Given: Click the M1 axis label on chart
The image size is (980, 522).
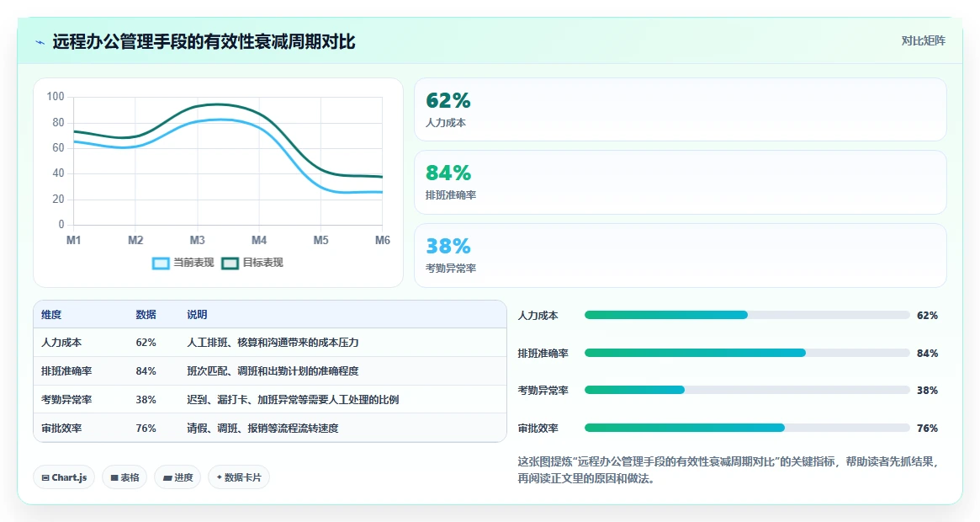Looking at the screenshot, I should [74, 240].
